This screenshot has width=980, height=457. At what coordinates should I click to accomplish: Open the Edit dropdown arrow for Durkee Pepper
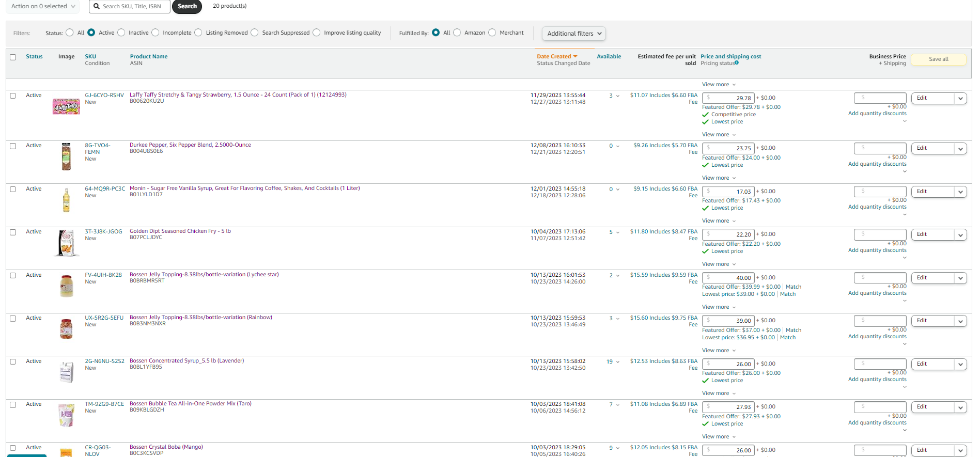tap(961, 149)
